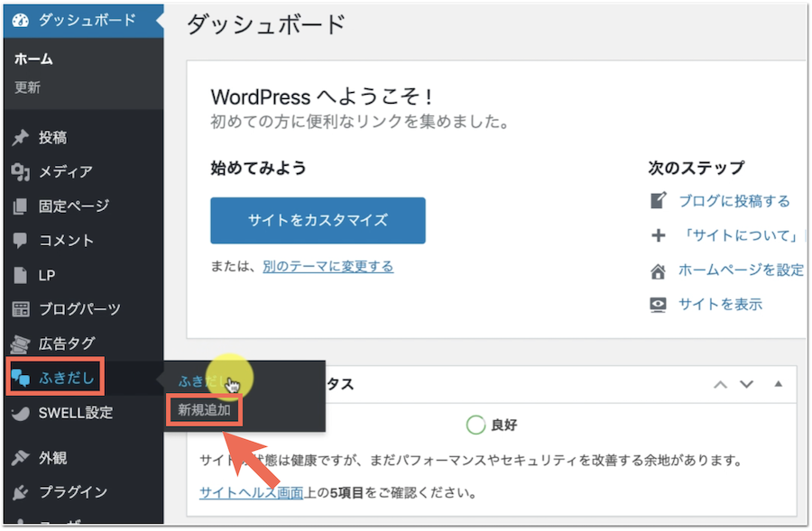Screen dimensions: 812x531
Task: Open the サイトヘルス画面 link
Action: [x=251, y=493]
